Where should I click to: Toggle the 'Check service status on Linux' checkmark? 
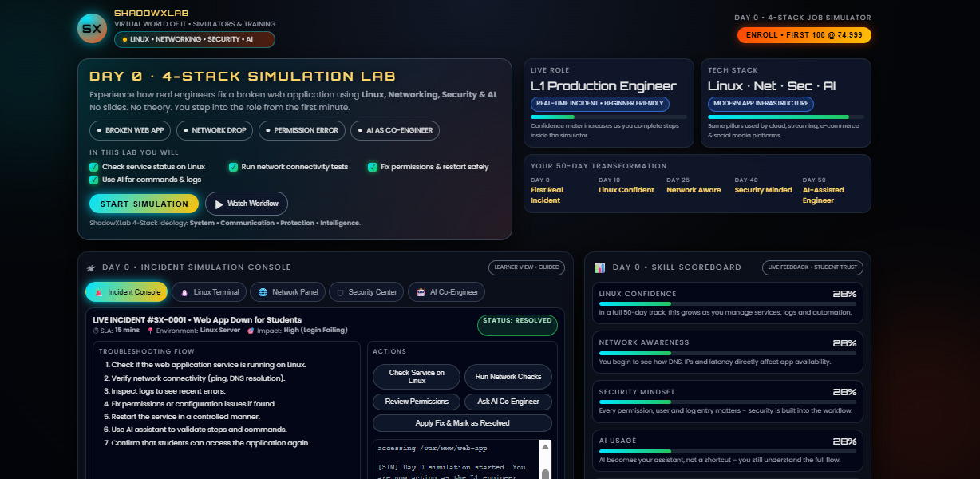coord(94,167)
